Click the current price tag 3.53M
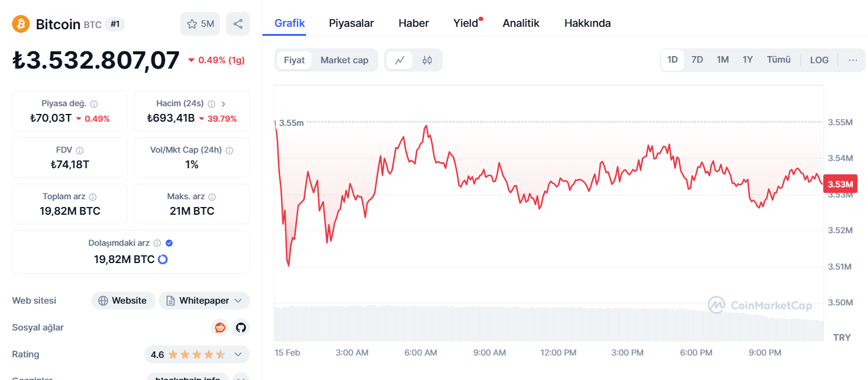868x380 pixels. pos(840,183)
